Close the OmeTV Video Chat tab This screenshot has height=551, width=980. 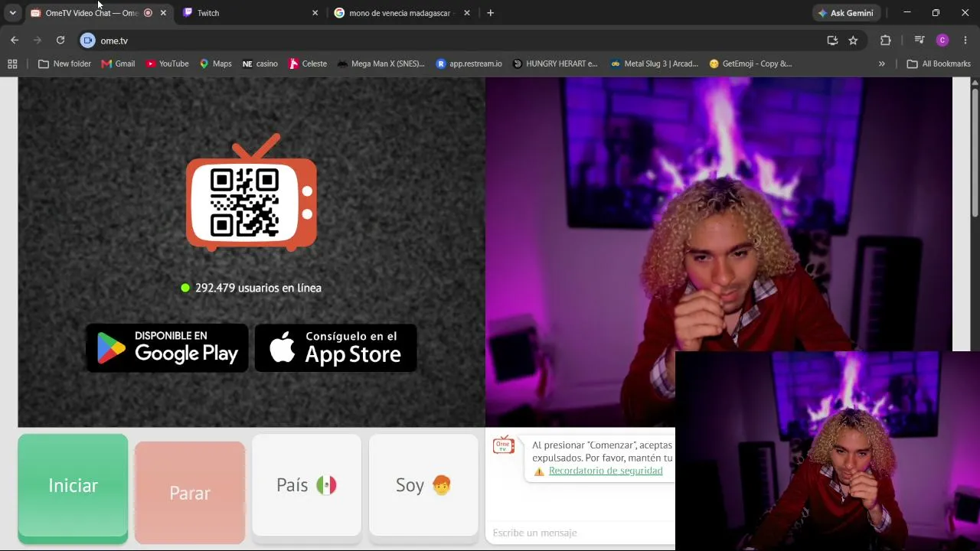click(163, 13)
